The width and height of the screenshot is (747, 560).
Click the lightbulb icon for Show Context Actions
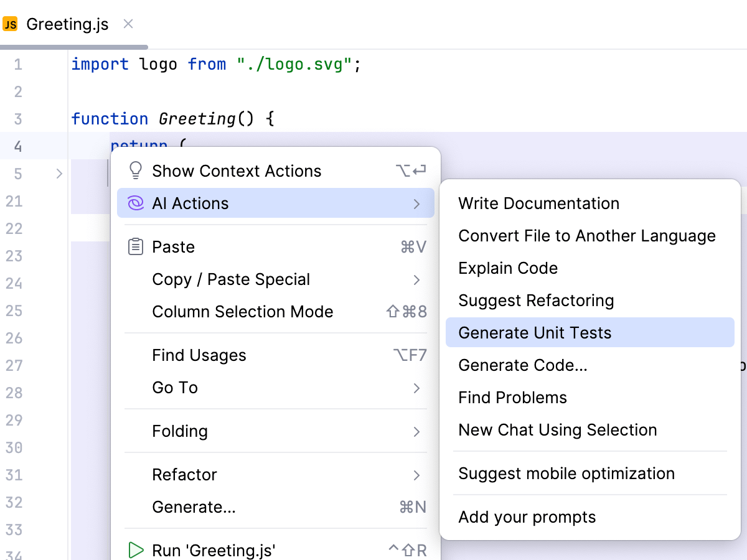point(135,170)
